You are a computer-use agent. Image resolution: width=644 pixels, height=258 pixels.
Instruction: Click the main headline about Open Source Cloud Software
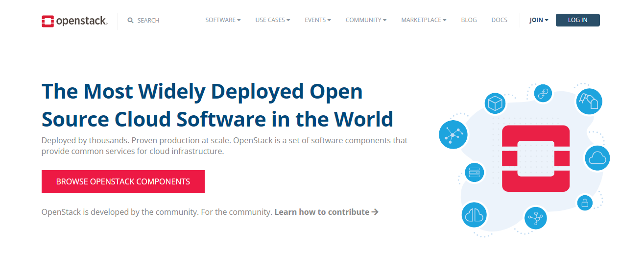pos(217,105)
